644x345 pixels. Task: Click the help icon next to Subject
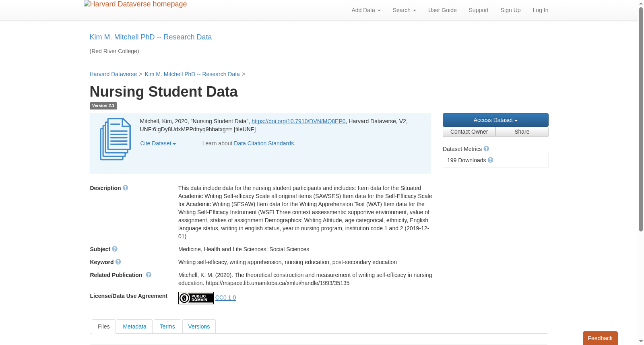(115, 249)
